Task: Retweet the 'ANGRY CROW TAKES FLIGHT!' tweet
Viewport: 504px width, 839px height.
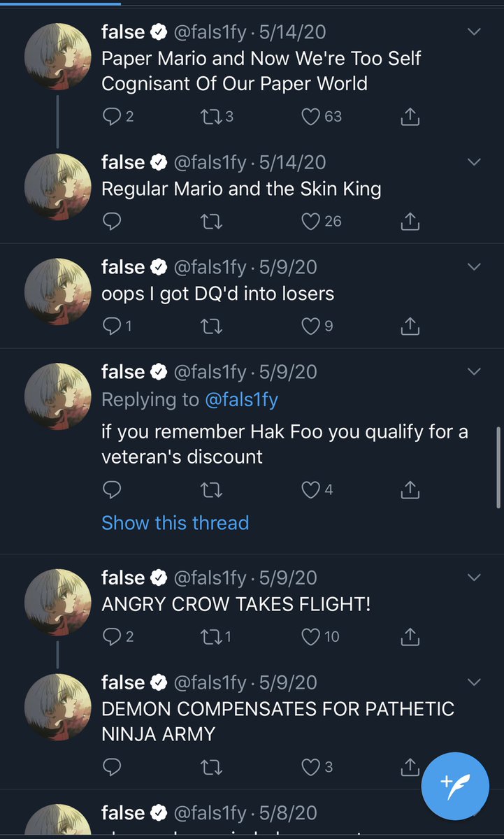Action: tap(210, 636)
